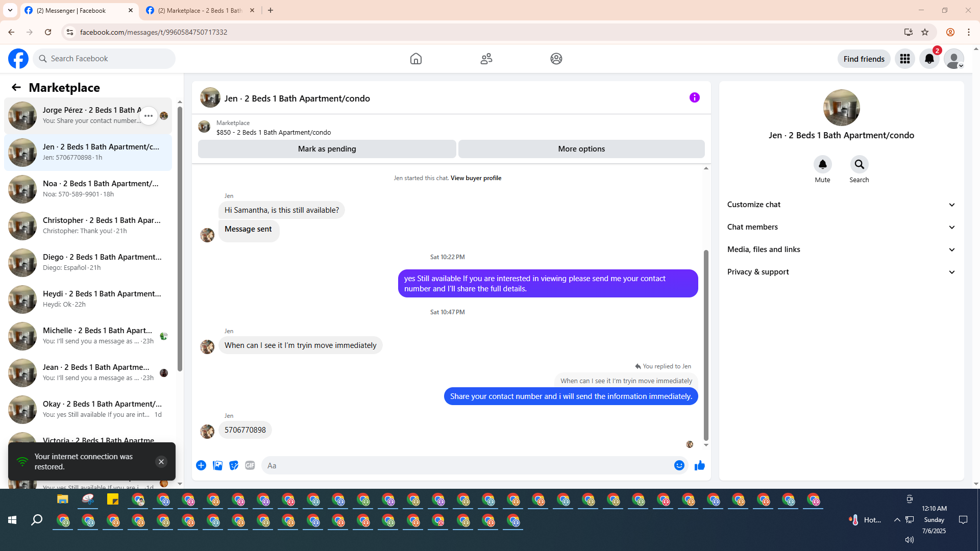Open the View buyer profile link
Screen dimensions: 980x551
pyautogui.click(x=476, y=178)
